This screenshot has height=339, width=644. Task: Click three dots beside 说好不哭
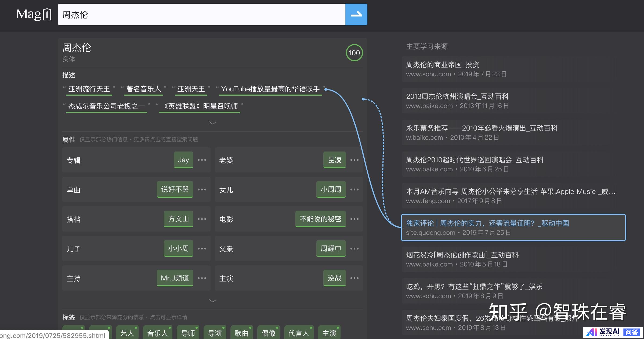tap(202, 190)
